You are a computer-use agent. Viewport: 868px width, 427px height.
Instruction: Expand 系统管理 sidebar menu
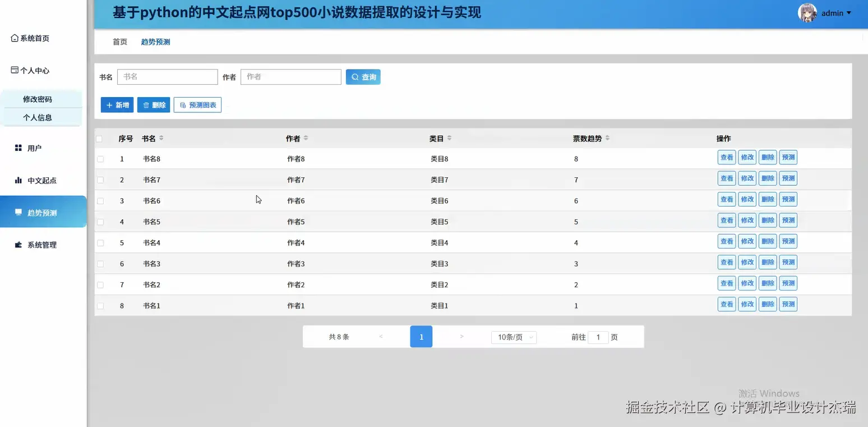[42, 245]
